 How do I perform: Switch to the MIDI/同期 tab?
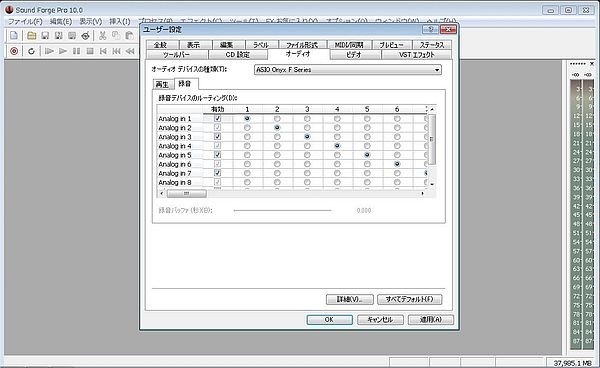[349, 45]
